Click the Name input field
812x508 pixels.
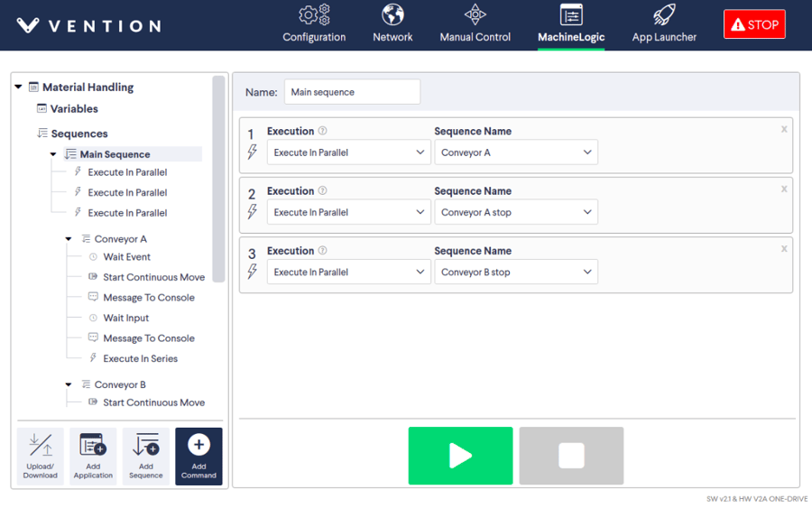352,92
